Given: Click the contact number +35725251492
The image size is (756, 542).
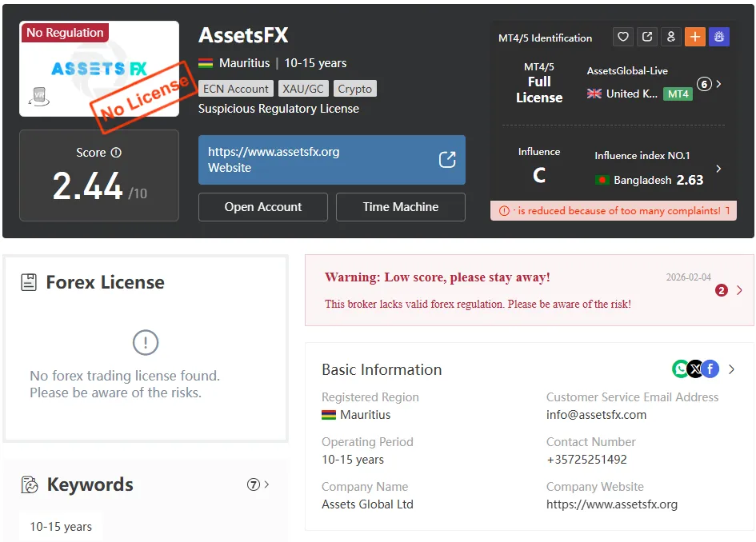Looking at the screenshot, I should tap(586, 460).
